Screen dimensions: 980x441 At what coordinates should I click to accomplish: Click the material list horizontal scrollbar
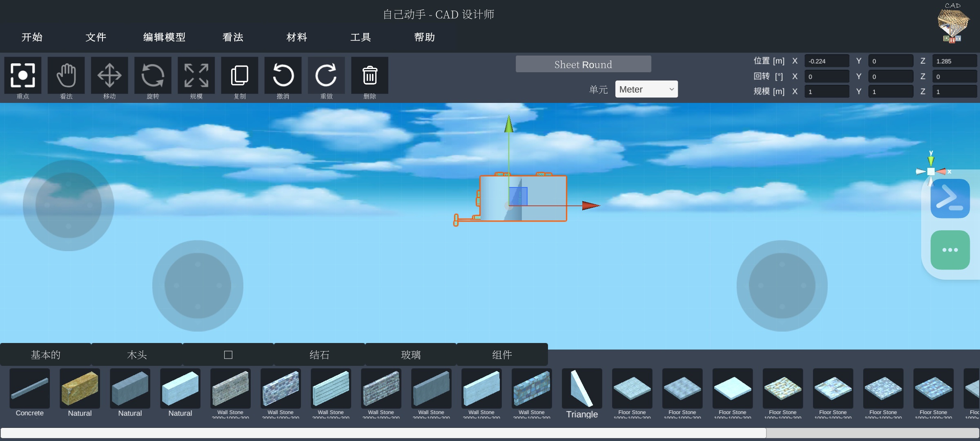click(383, 433)
